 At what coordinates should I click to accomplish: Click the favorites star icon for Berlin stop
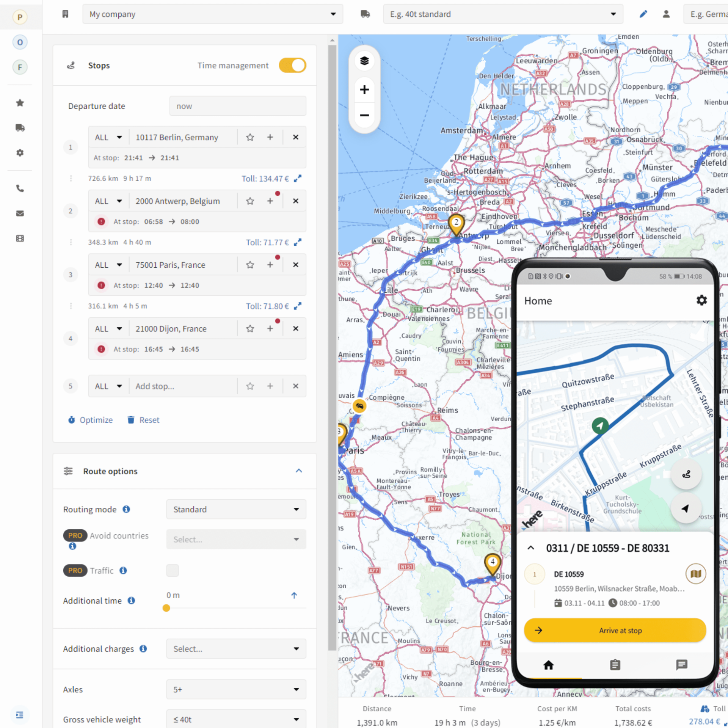[x=250, y=137]
